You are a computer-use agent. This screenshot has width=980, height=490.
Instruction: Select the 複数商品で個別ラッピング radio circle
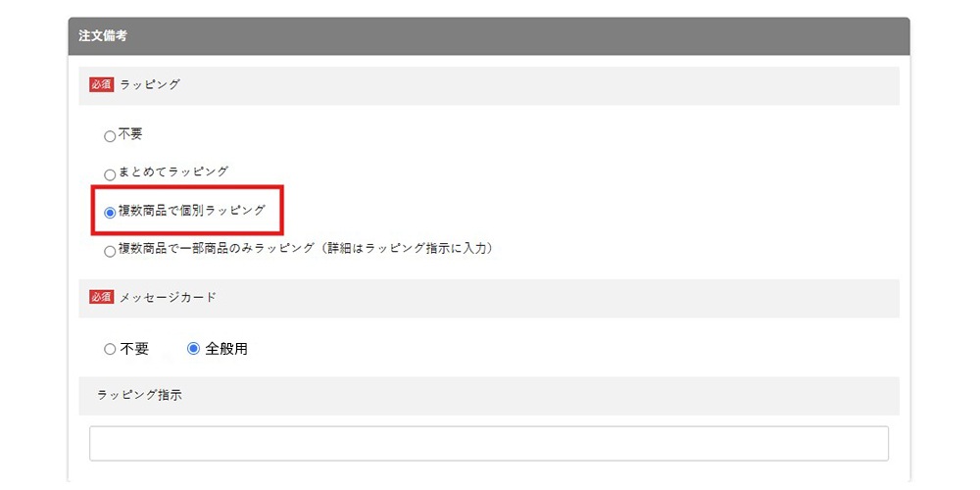pyautogui.click(x=110, y=213)
